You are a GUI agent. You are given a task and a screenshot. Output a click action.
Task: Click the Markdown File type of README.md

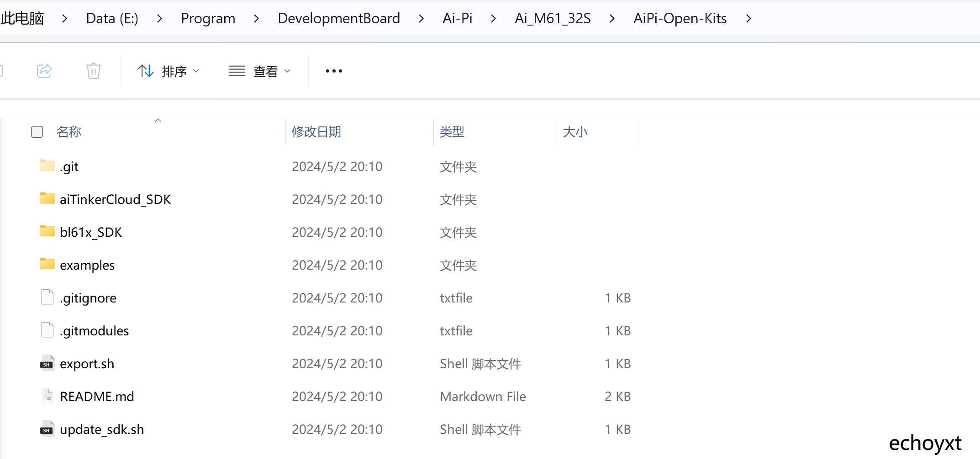pyautogui.click(x=483, y=396)
